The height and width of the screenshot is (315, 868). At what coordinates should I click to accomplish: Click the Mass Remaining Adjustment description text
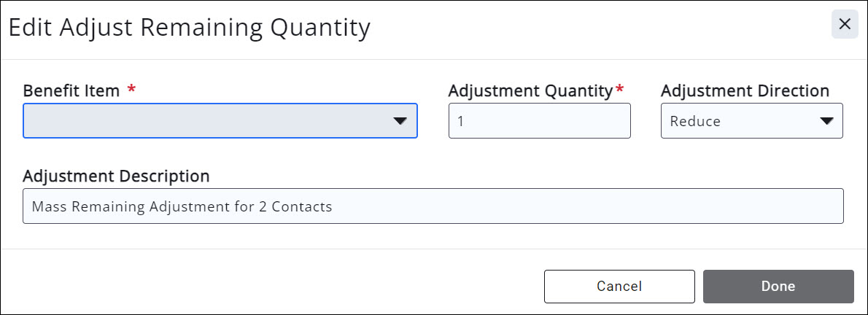coord(146,207)
